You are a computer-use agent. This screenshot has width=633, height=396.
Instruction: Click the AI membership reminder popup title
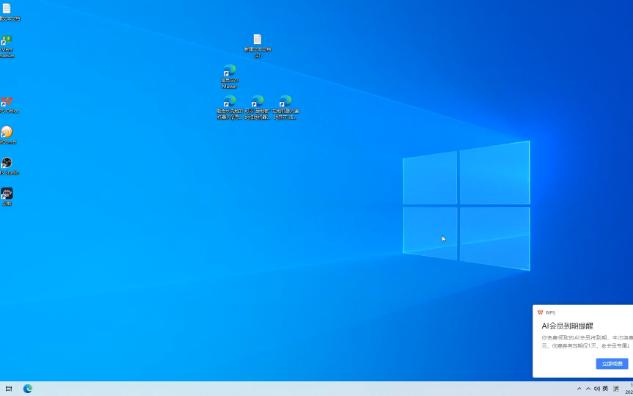[x=567, y=326]
